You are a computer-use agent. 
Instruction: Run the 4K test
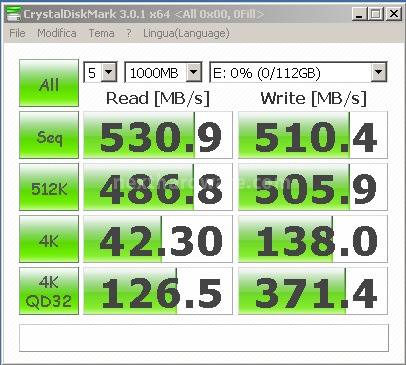click(49, 239)
